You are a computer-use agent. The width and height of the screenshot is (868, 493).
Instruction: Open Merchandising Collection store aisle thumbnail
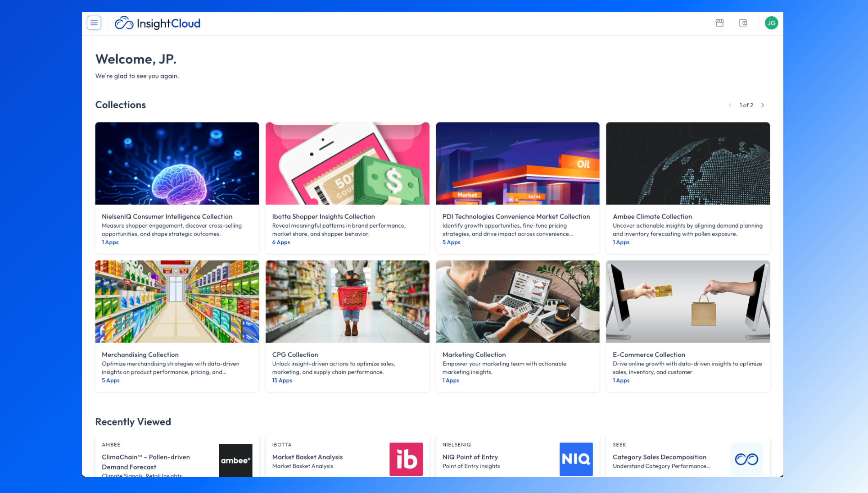pos(177,301)
